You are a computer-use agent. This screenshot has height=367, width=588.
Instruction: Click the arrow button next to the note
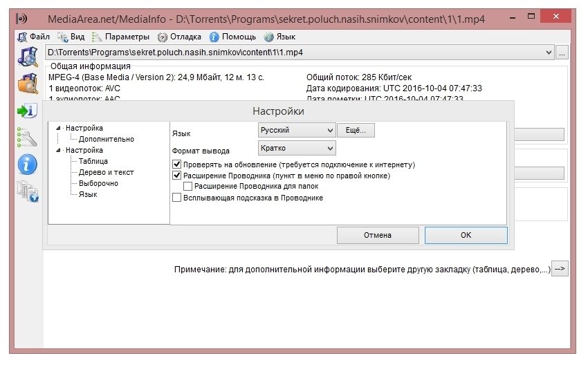560,269
